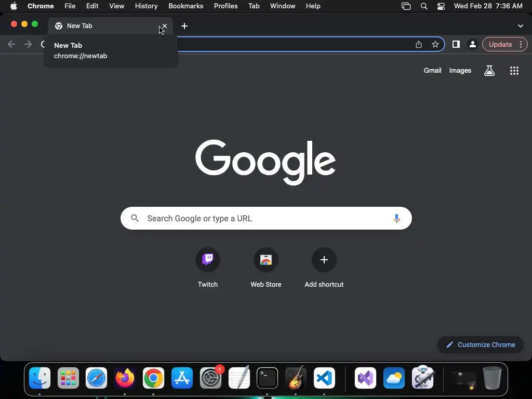
Task: Open Google Images link
Action: [460, 71]
